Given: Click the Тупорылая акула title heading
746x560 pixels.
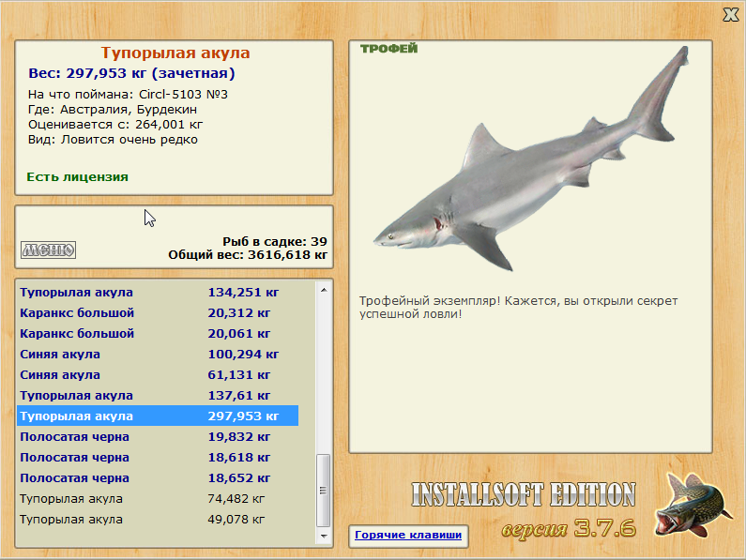Looking at the screenshot, I should tap(175, 53).
